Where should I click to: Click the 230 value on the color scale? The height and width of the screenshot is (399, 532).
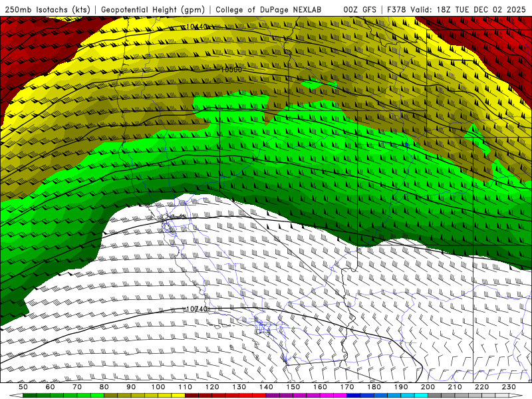509,387
